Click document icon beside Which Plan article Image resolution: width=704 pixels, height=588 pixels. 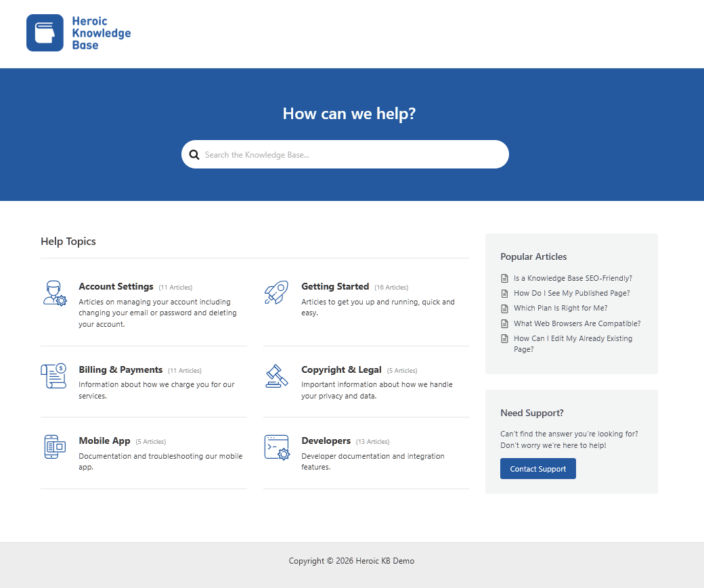coord(505,309)
